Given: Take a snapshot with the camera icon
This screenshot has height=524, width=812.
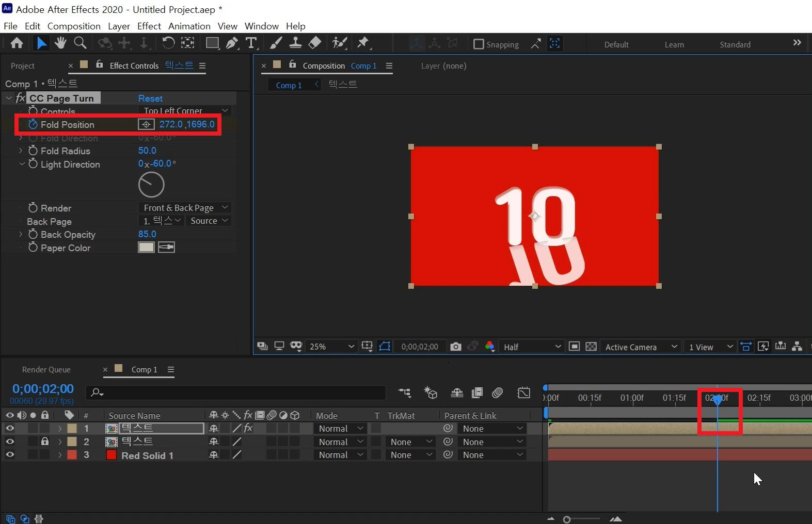Looking at the screenshot, I should click(x=455, y=347).
